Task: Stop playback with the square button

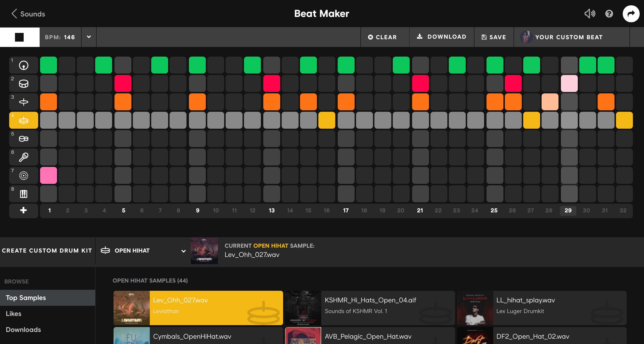Action: point(19,37)
